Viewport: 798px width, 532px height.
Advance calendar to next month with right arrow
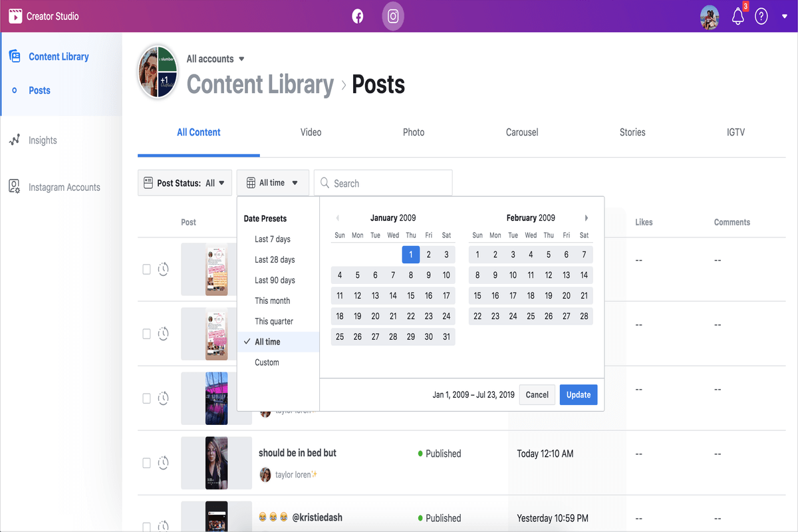[x=586, y=217]
